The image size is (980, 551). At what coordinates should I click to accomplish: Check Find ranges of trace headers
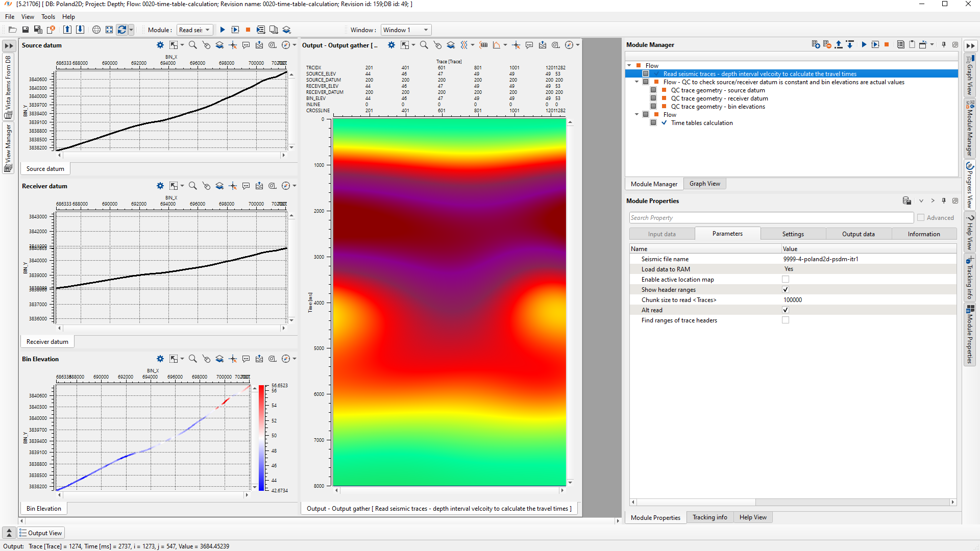click(786, 320)
